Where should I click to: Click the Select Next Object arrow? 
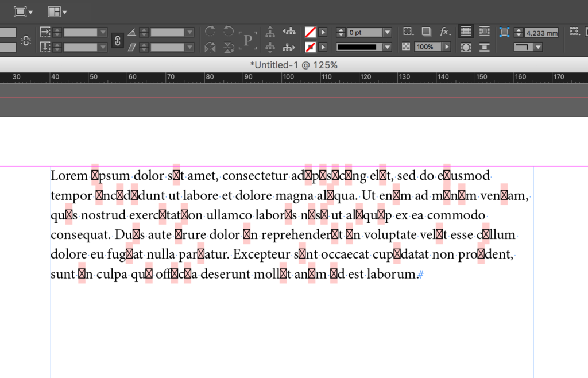[x=290, y=47]
